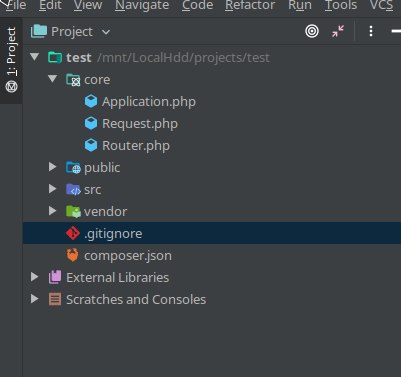This screenshot has height=377, width=401.
Task: Collapse the test project root
Action: (x=34, y=57)
